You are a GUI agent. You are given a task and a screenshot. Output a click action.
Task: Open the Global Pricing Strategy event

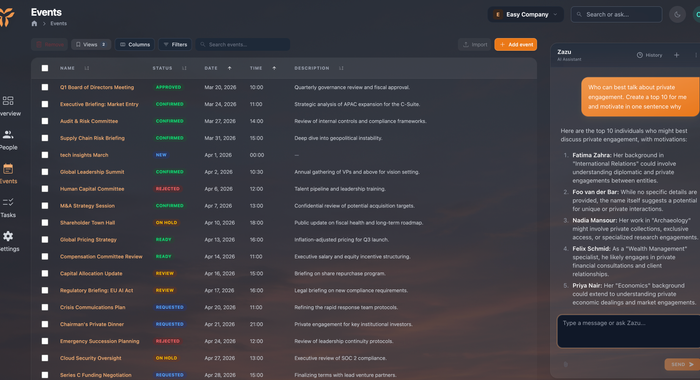point(88,240)
